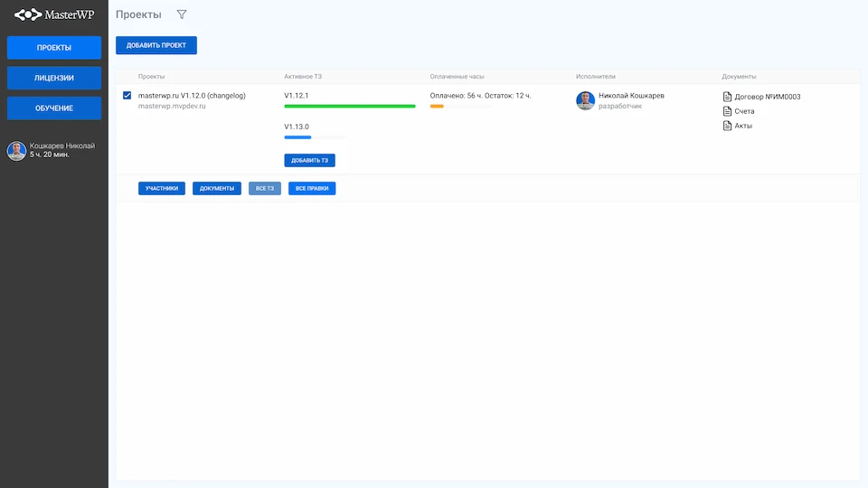Click the 5 ч. 20 мин. time in sidebar
This screenshot has width=868, height=488.
coord(49,155)
